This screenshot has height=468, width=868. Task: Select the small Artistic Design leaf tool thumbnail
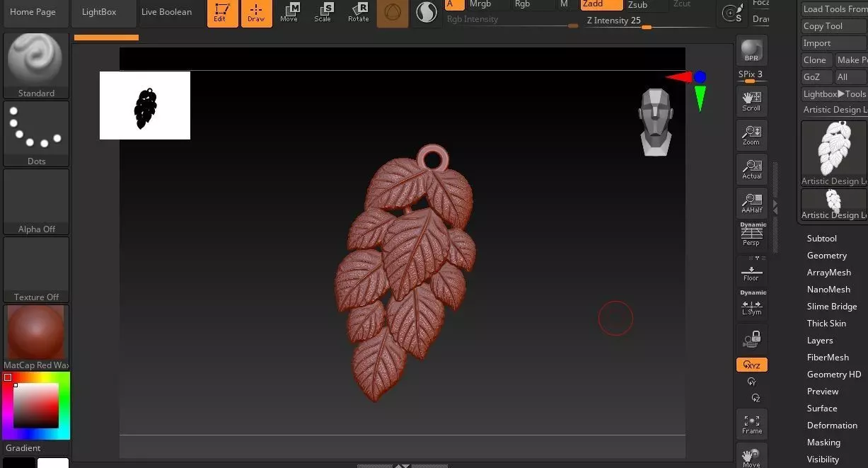point(834,205)
